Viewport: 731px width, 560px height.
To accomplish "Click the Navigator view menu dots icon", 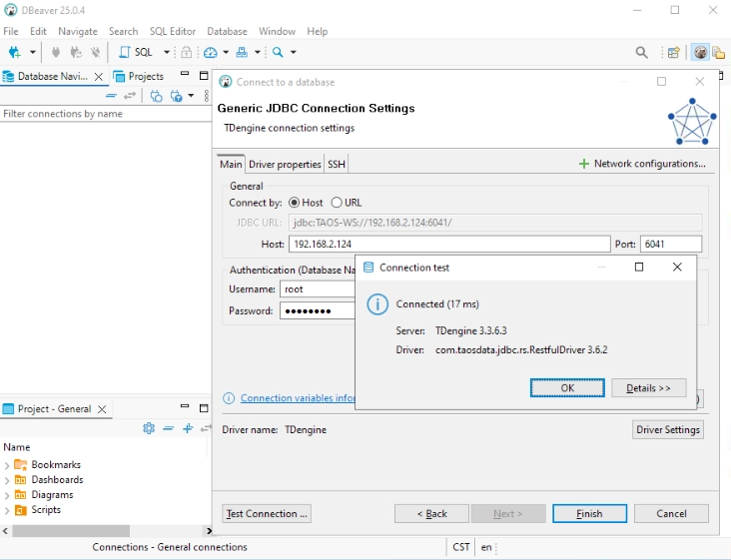I will [x=206, y=96].
